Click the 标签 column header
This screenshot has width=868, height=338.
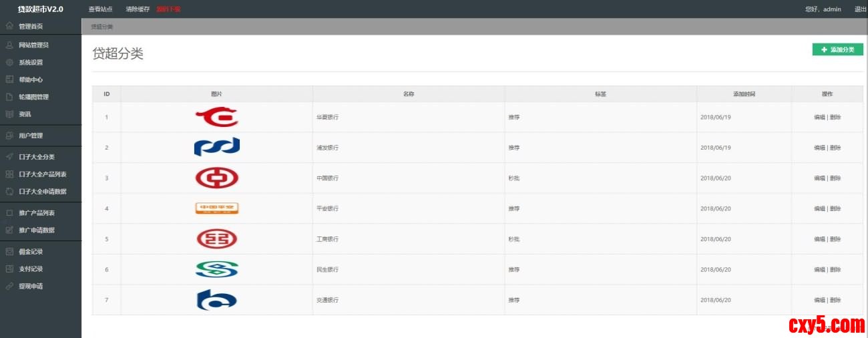tap(600, 94)
